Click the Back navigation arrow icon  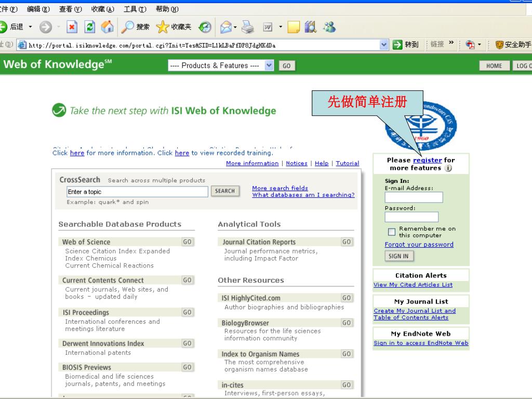click(x=3, y=27)
